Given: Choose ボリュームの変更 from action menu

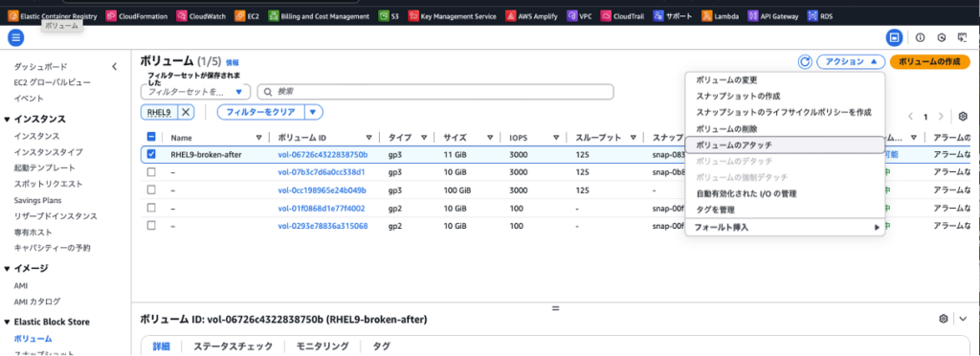Looking at the screenshot, I should (785, 80).
